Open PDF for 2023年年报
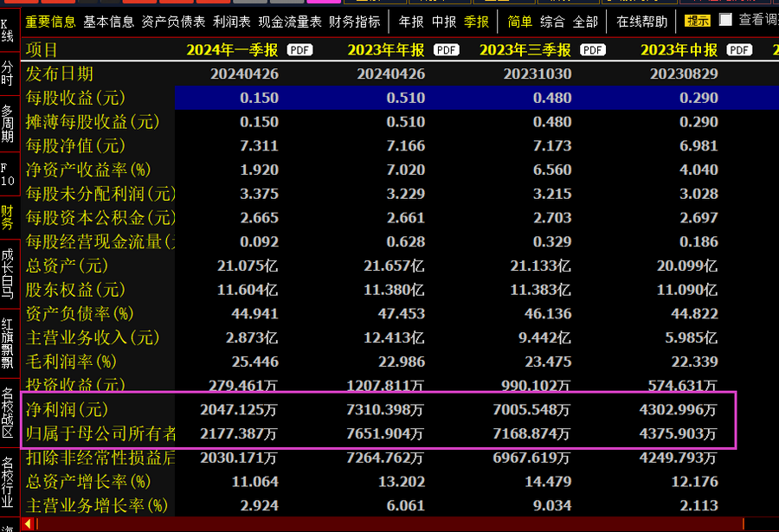This screenshot has height=532, width=779. [446, 50]
